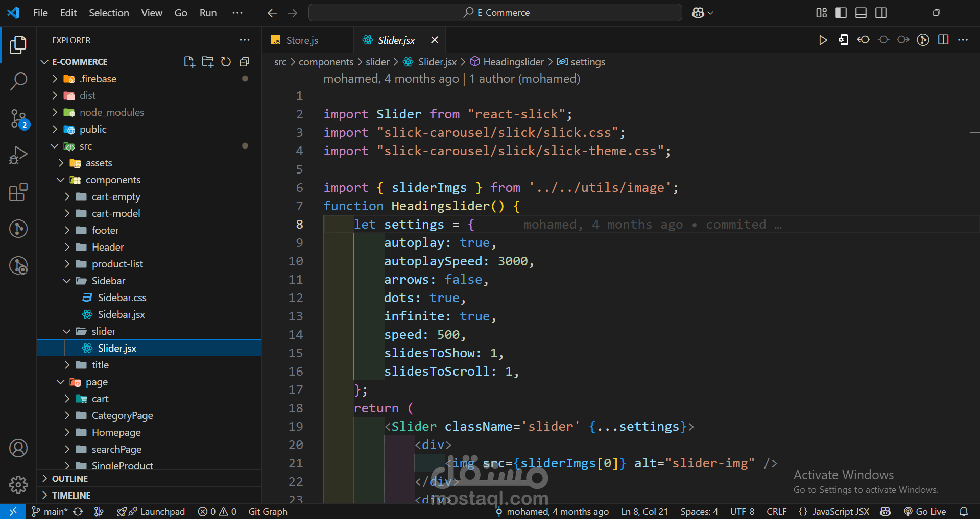Viewport: 980px width, 519px height.
Task: Collapse the src folder
Action: [149, 146]
